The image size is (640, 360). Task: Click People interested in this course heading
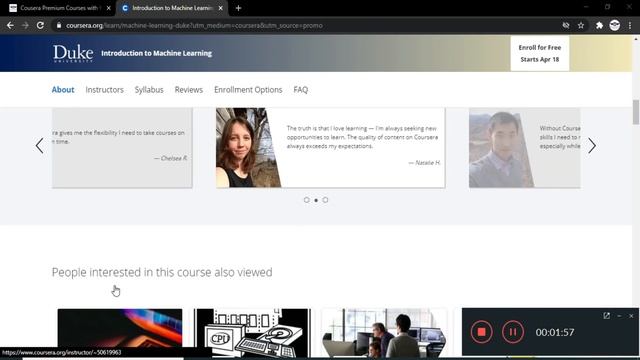coord(162,272)
